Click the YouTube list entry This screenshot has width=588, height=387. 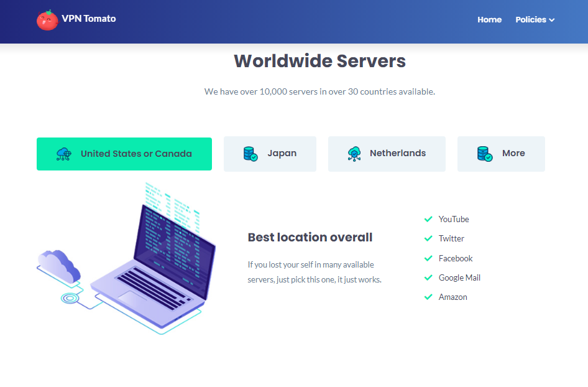click(x=454, y=219)
